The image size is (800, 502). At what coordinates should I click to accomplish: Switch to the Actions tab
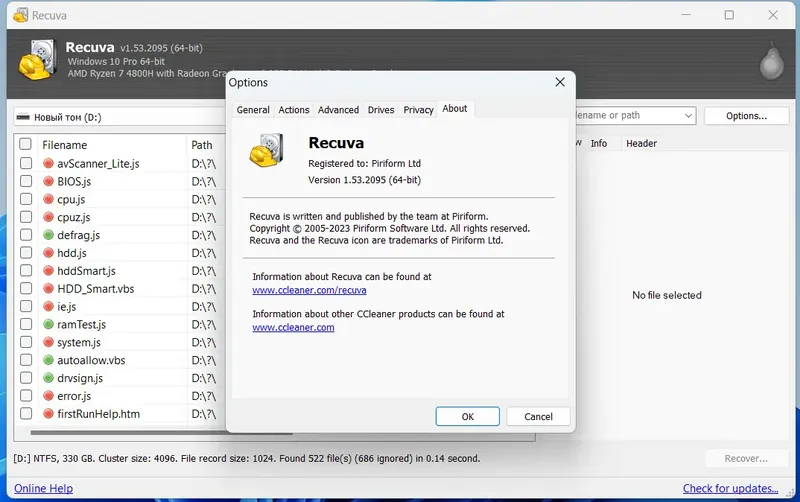(294, 110)
